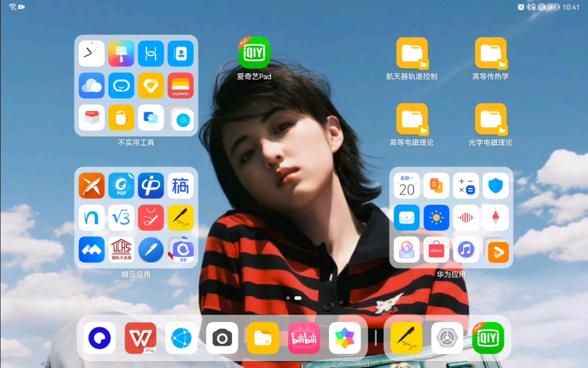Open the Email app in 华为应用

[x=407, y=217]
